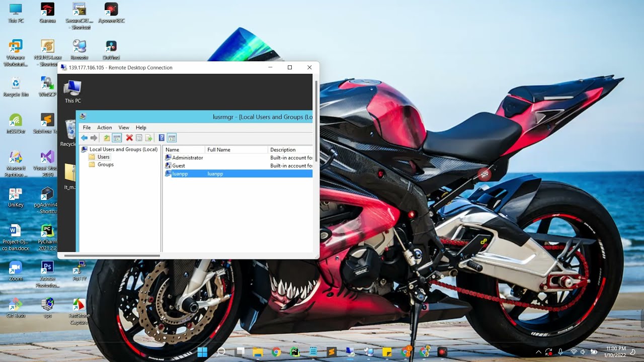Open the Windows Start button
The width and height of the screenshot is (644, 362).
202,352
